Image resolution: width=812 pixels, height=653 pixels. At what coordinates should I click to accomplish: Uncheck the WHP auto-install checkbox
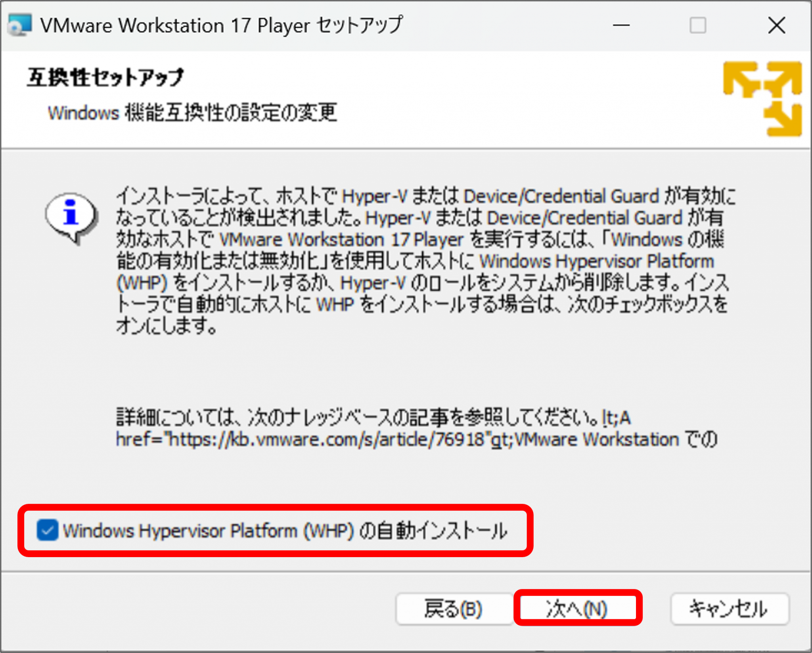point(48,530)
